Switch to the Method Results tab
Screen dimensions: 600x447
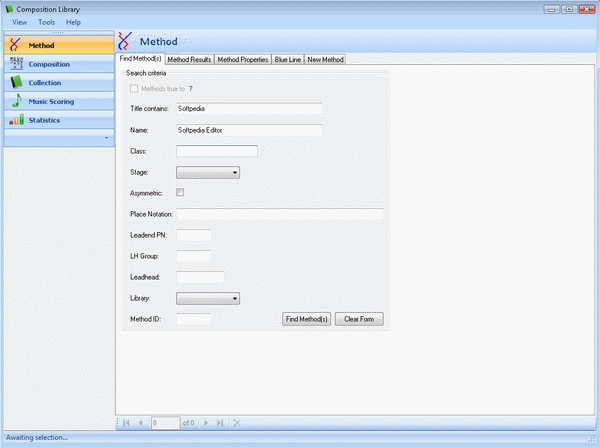189,60
